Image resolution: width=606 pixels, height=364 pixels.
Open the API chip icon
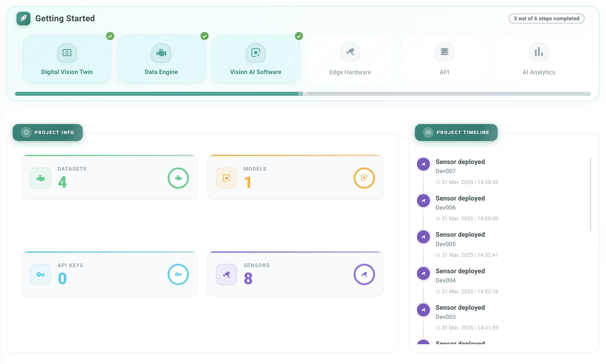444,52
